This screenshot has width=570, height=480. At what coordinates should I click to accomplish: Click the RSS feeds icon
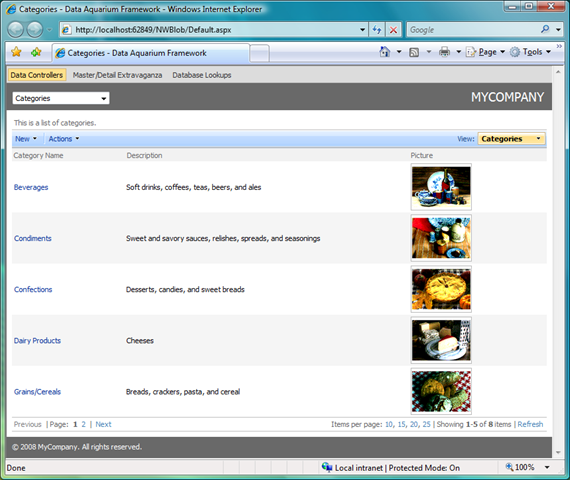pyautogui.click(x=414, y=52)
